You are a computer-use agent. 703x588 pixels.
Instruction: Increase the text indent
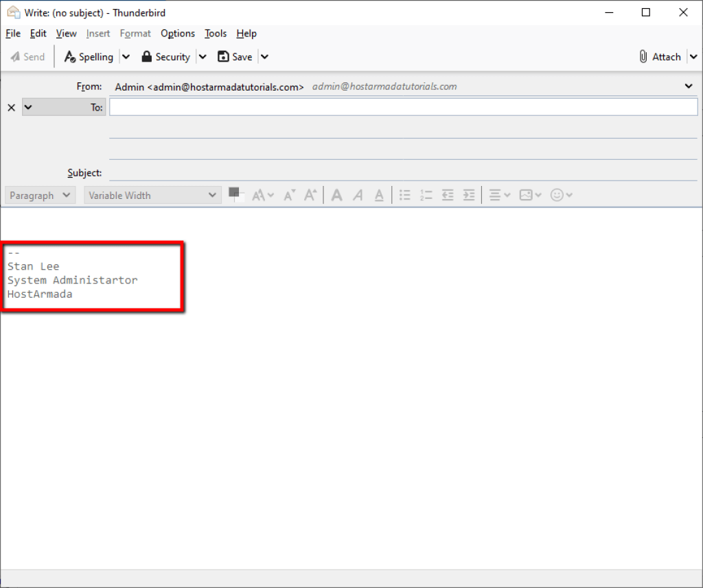tap(468, 195)
